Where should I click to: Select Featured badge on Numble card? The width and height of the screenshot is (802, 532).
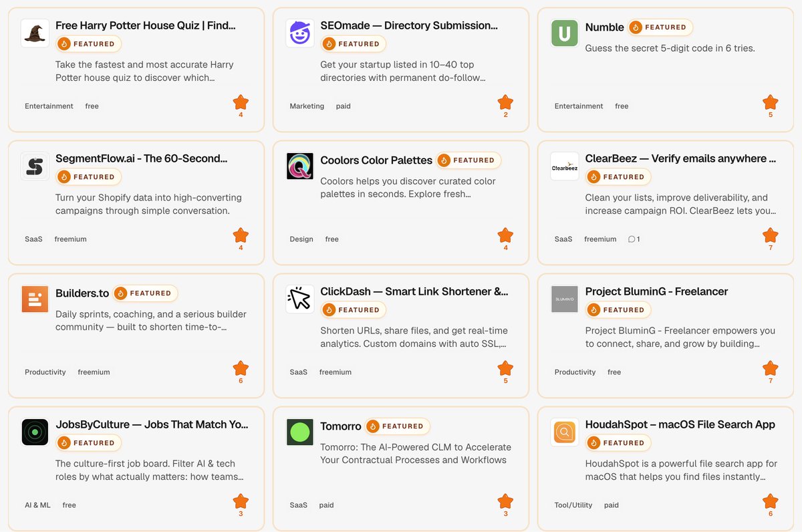tap(660, 27)
